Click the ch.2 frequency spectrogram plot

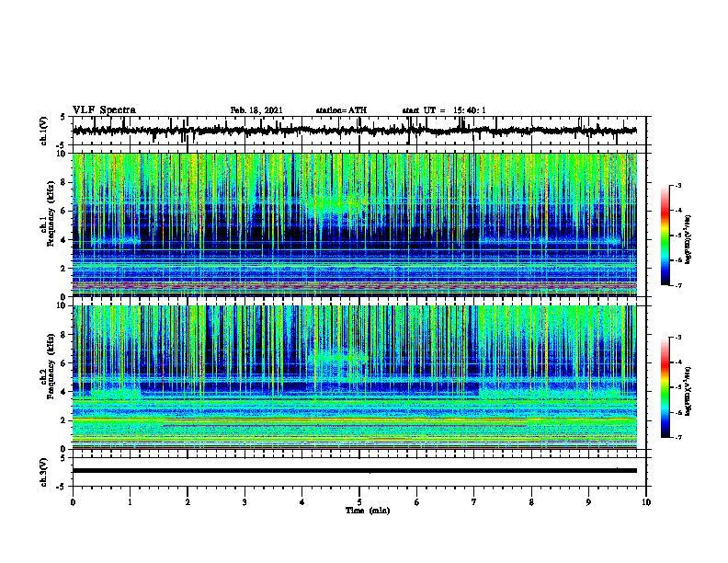tap(354, 377)
